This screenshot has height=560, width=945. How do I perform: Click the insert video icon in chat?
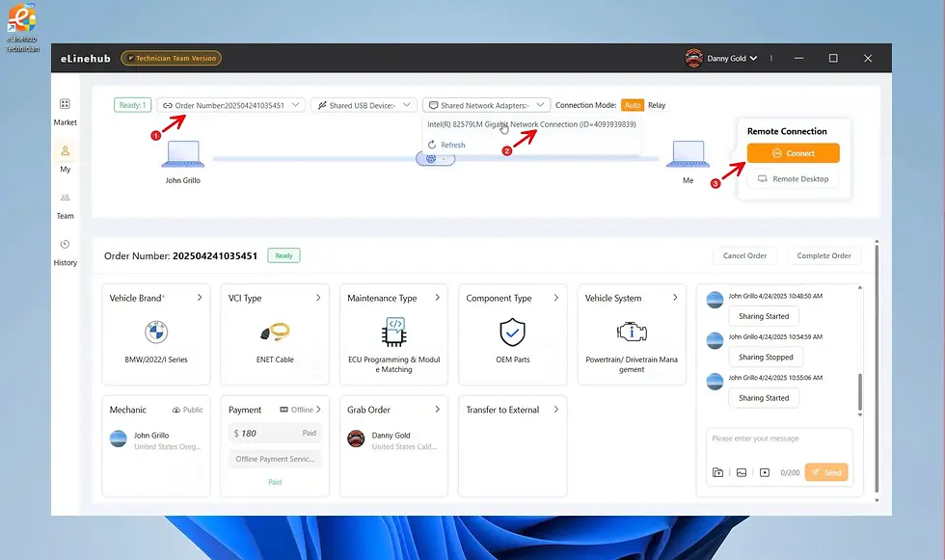click(765, 472)
